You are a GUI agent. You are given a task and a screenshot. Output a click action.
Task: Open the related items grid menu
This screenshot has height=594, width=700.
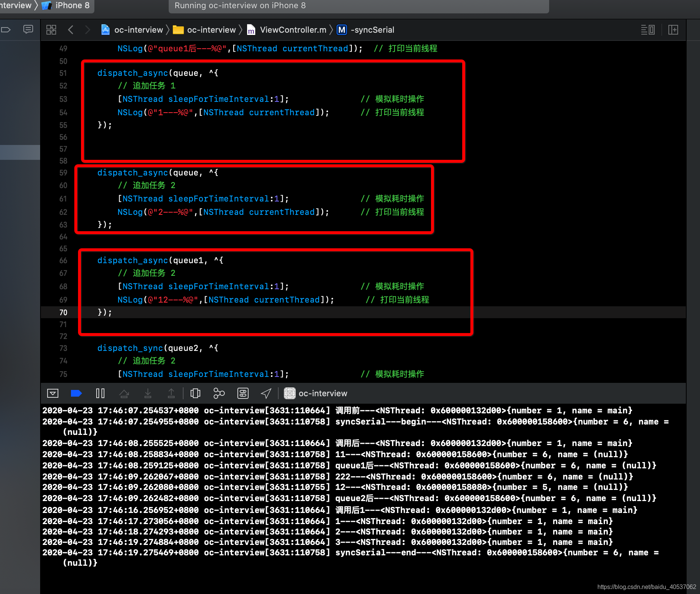pos(51,30)
